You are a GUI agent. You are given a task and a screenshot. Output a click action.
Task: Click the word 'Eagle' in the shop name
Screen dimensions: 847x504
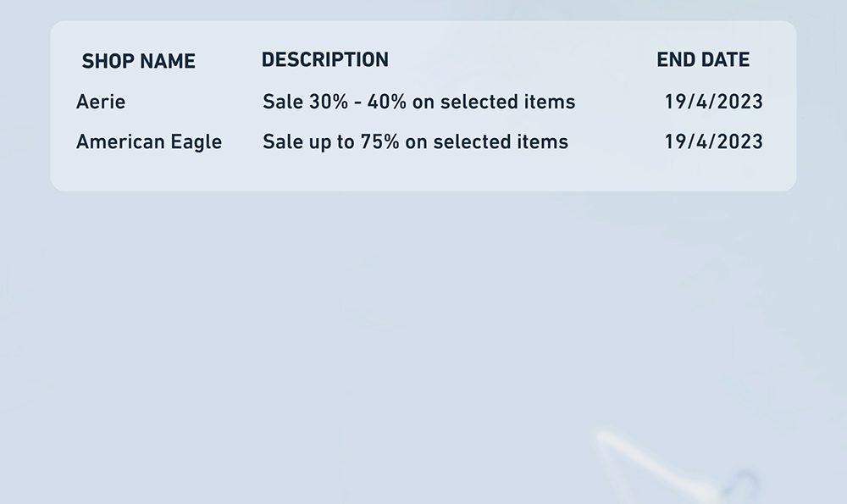tap(197, 142)
